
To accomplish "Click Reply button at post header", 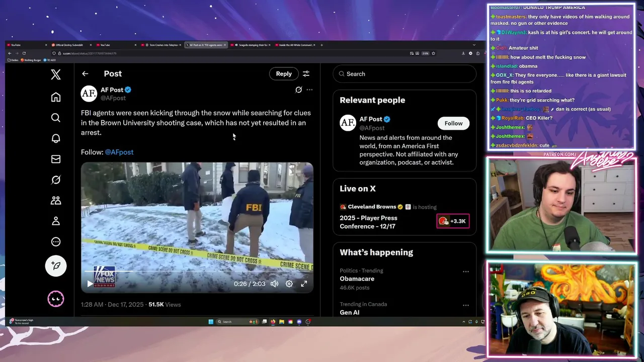I will pyautogui.click(x=284, y=74).
